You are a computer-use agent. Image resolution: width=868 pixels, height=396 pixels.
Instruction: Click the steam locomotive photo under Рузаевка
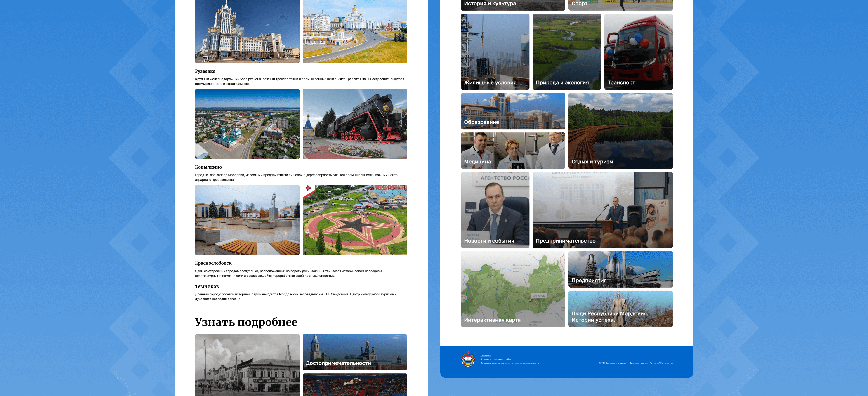[x=354, y=124]
